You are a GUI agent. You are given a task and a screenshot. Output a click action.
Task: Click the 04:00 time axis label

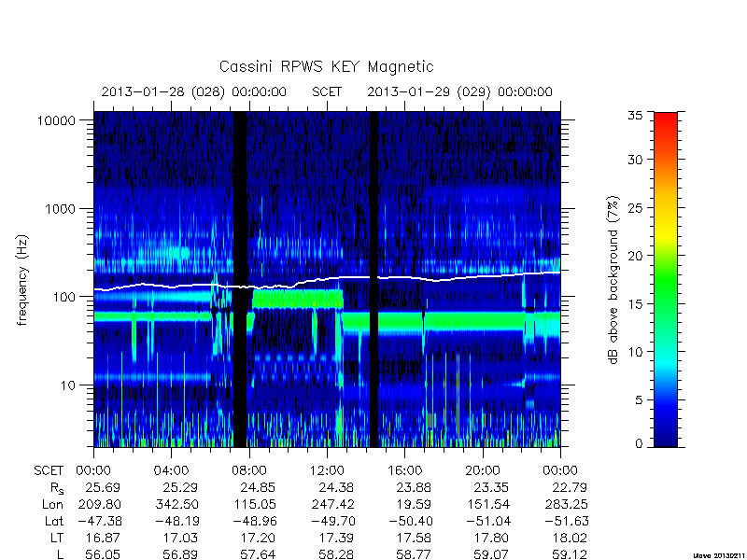point(171,471)
